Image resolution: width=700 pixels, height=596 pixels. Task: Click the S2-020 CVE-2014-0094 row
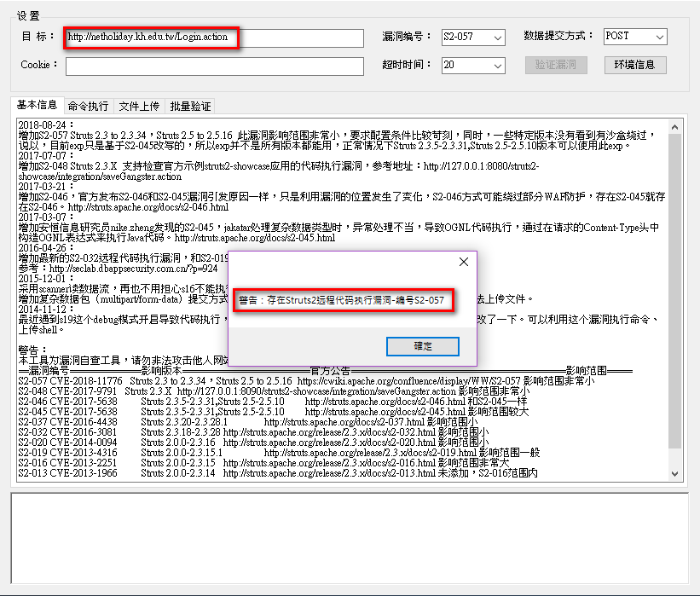coord(253,443)
